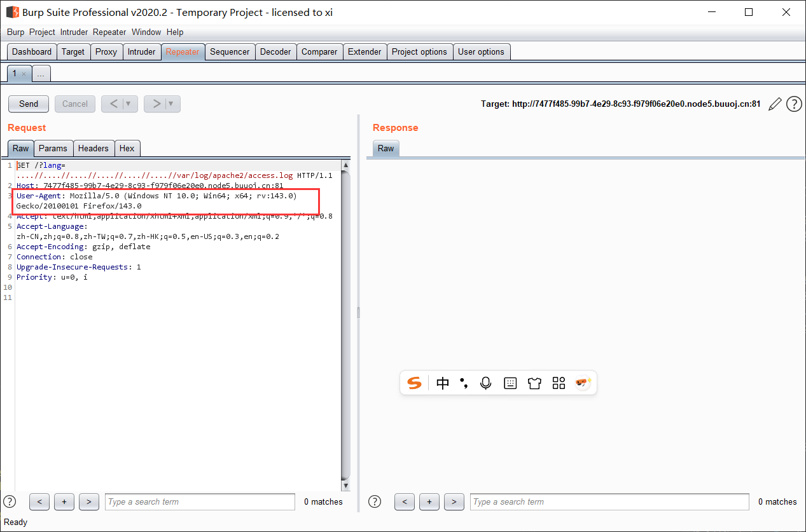Open the toolbox grid icon in IME bar
806x532 pixels.
point(559,383)
